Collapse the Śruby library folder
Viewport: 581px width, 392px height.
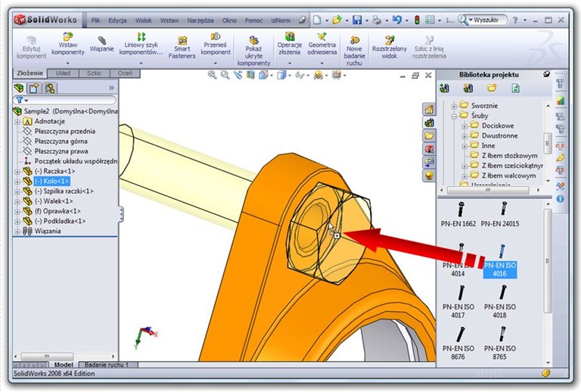click(x=454, y=116)
